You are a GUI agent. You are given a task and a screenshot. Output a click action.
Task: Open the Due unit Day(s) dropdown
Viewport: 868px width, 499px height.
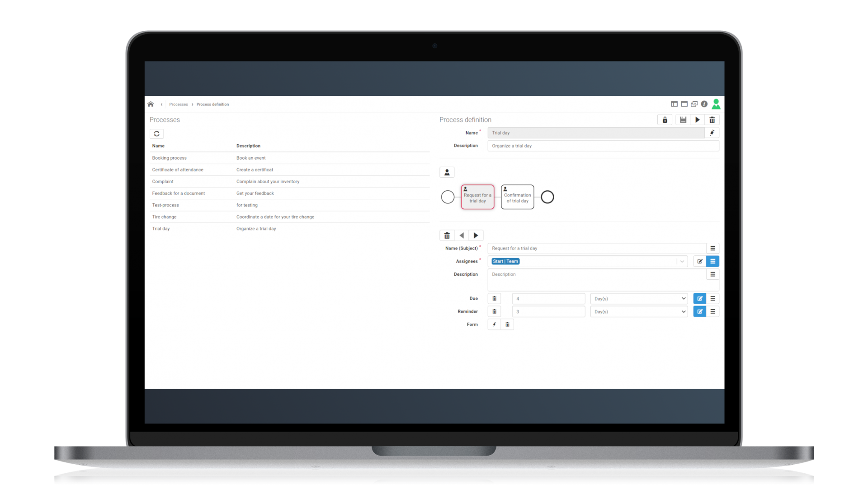tap(639, 299)
